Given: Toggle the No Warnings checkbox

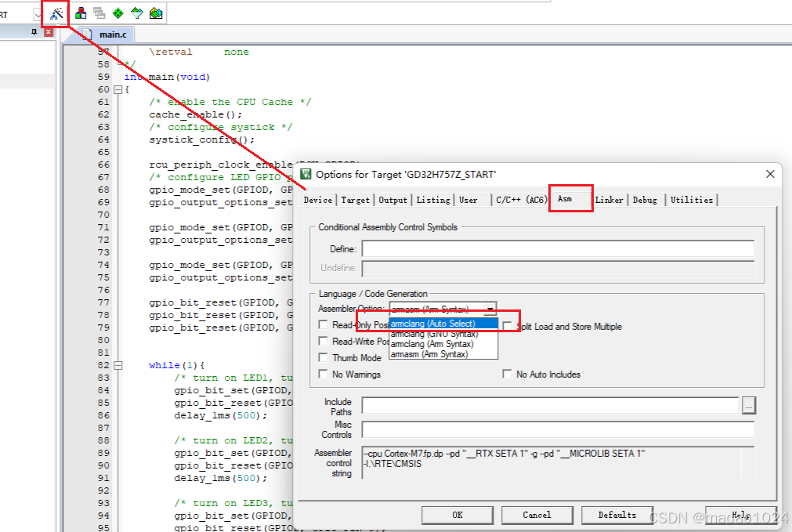Looking at the screenshot, I should click(x=324, y=375).
